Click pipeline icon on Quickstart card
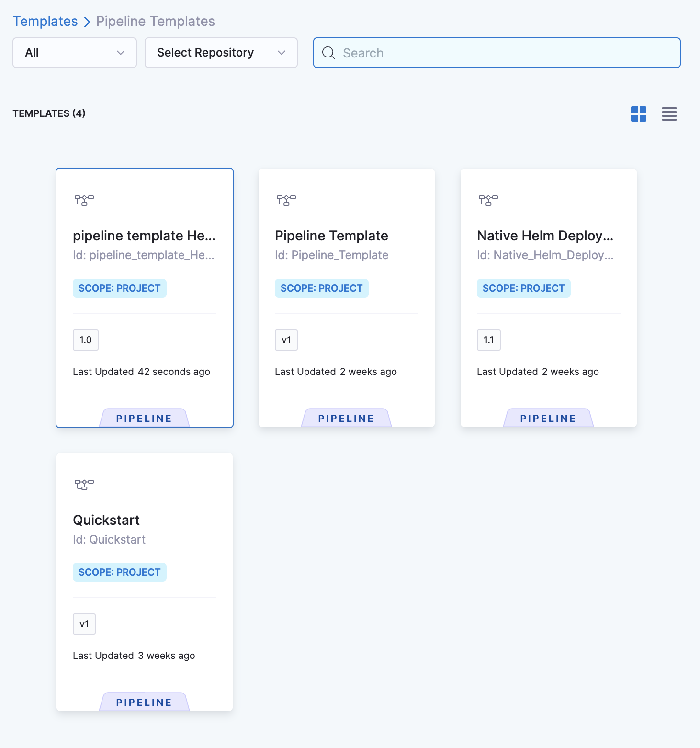The width and height of the screenshot is (700, 748). [84, 485]
